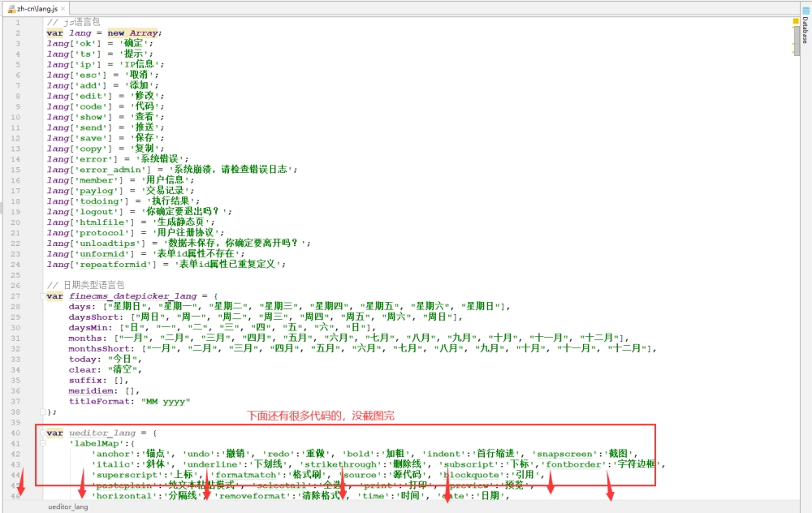
Task: Click line number 14 in the gutter
Action: 16,159
